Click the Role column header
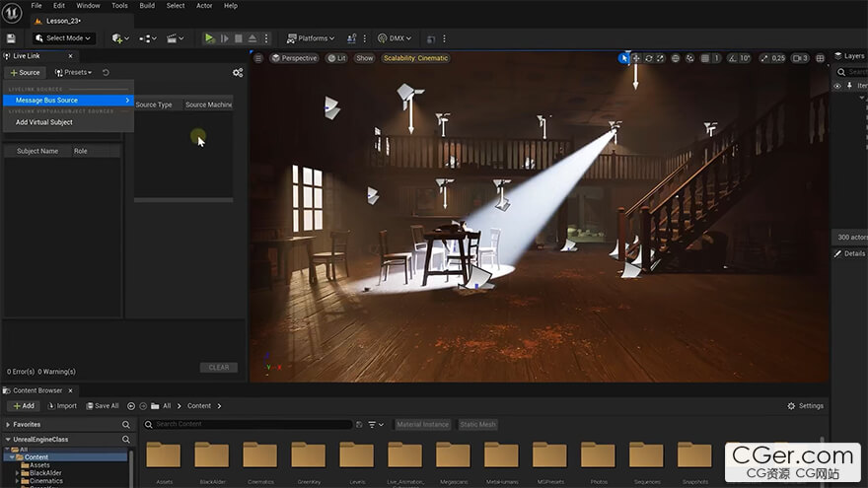Viewport: 868px width, 488px height. coord(81,151)
